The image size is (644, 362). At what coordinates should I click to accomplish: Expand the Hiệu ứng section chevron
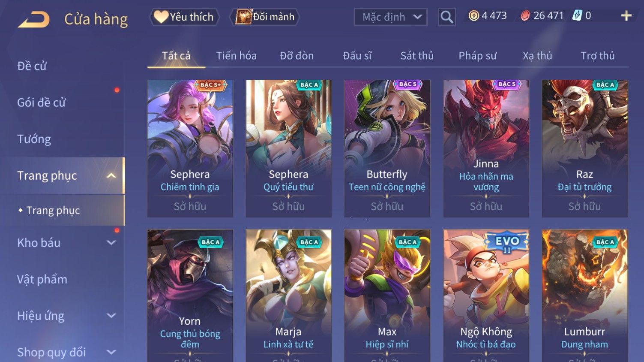tap(111, 316)
